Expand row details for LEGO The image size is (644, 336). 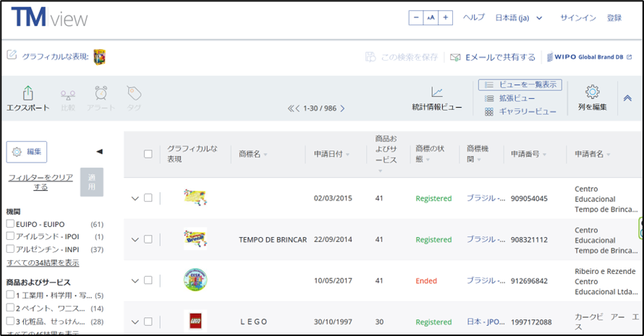click(135, 322)
